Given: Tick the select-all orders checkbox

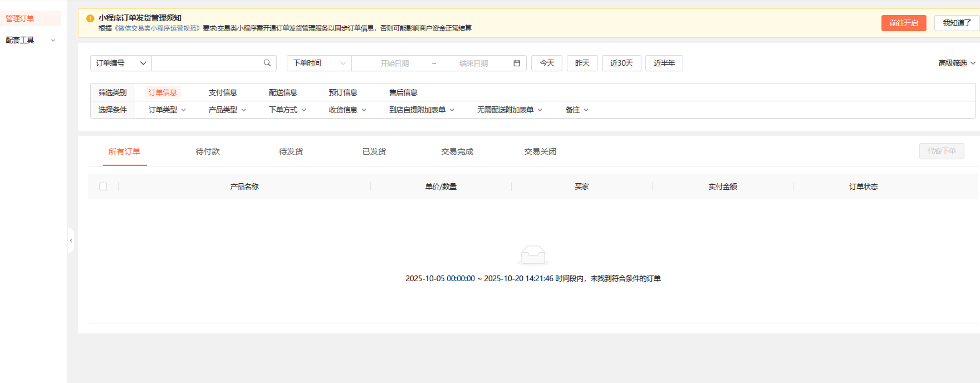Looking at the screenshot, I should (x=103, y=186).
